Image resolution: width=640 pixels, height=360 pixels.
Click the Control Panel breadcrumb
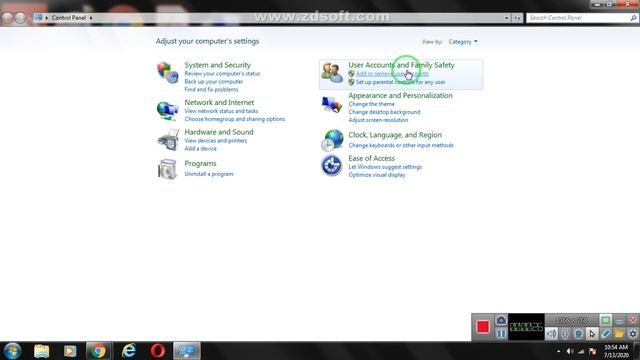[69, 18]
